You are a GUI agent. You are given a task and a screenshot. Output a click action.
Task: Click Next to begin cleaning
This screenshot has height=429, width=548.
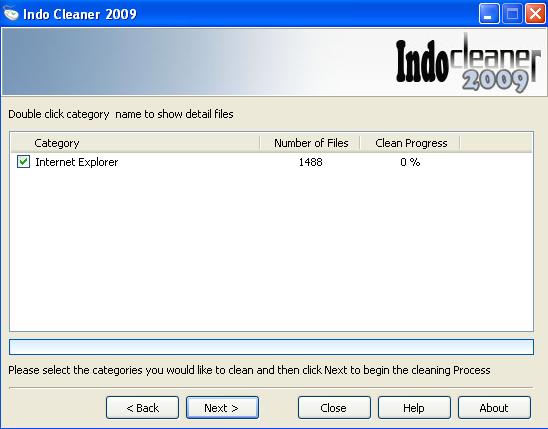point(222,407)
